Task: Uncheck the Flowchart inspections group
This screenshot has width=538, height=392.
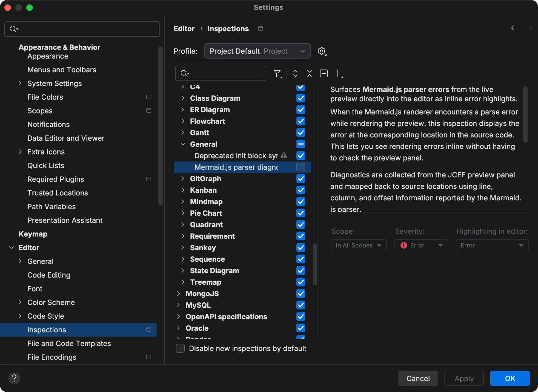Action: [x=301, y=121]
